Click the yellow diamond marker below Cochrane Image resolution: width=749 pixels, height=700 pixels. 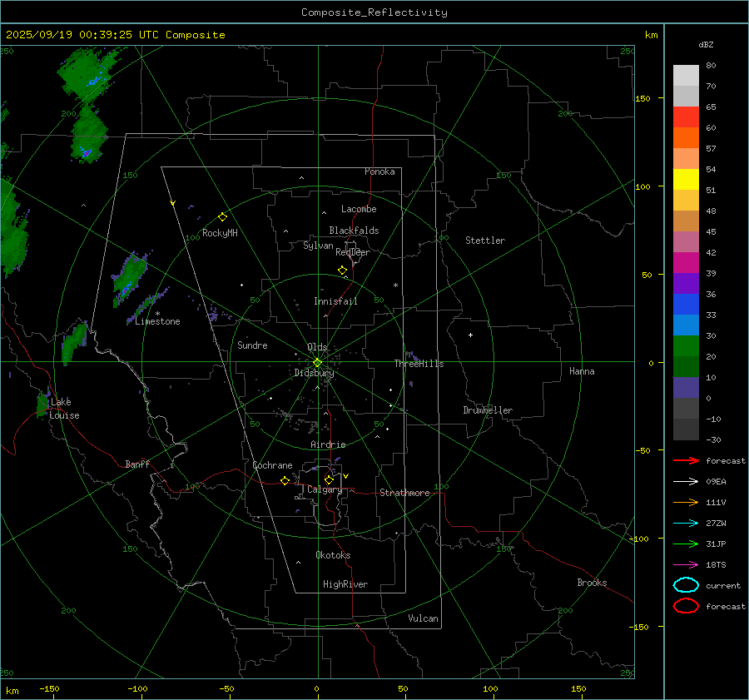[x=285, y=481]
